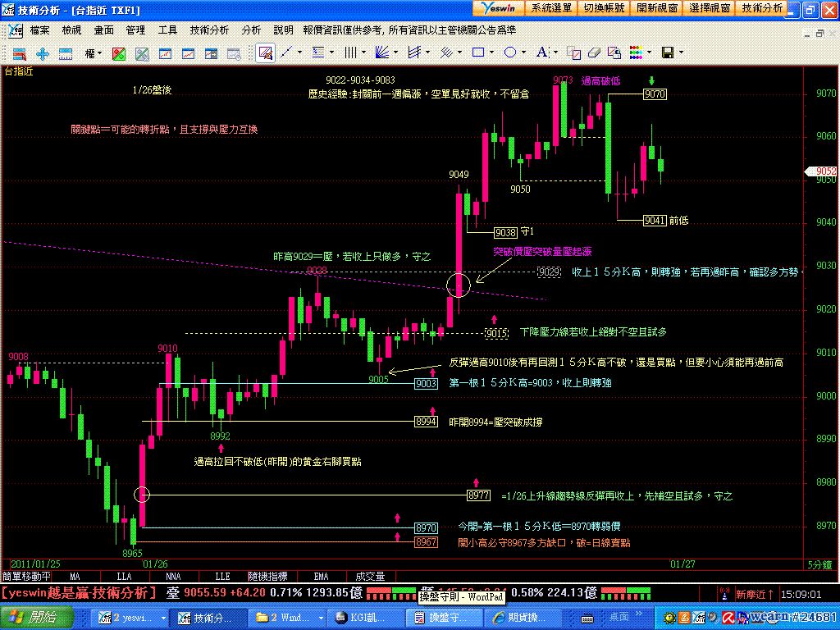Select the EMA indicator tab
This screenshot has width=840, height=630.
321,577
